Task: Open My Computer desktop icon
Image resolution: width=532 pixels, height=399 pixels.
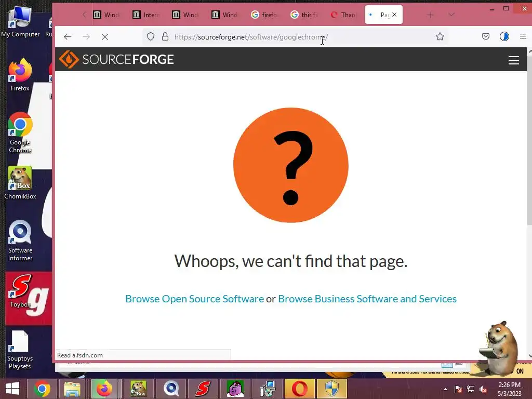Action: (20, 22)
